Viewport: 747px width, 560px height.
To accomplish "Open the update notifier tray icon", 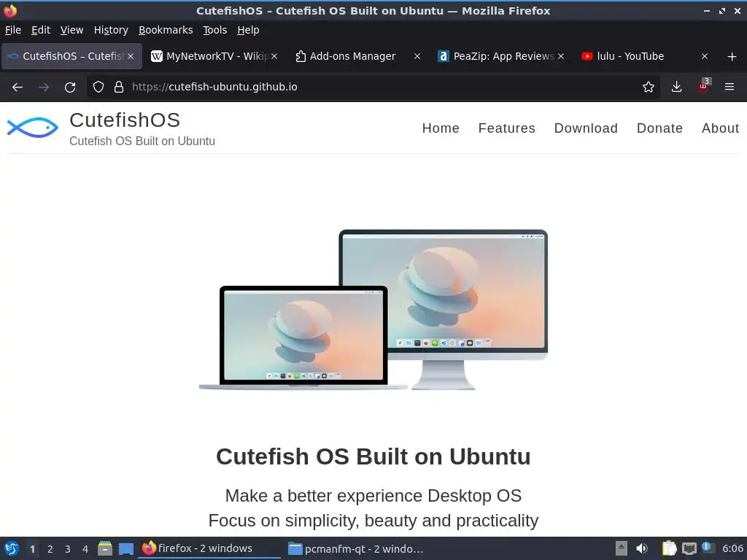I will coord(708,548).
